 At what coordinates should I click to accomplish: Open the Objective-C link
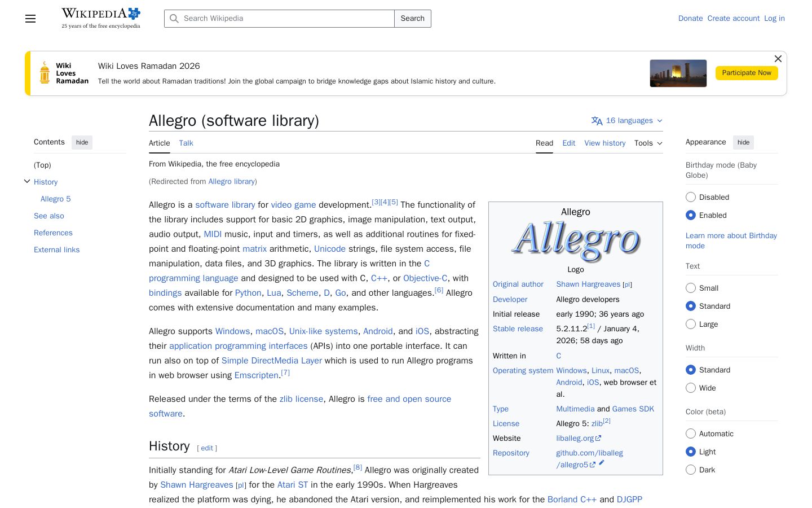[x=425, y=278]
